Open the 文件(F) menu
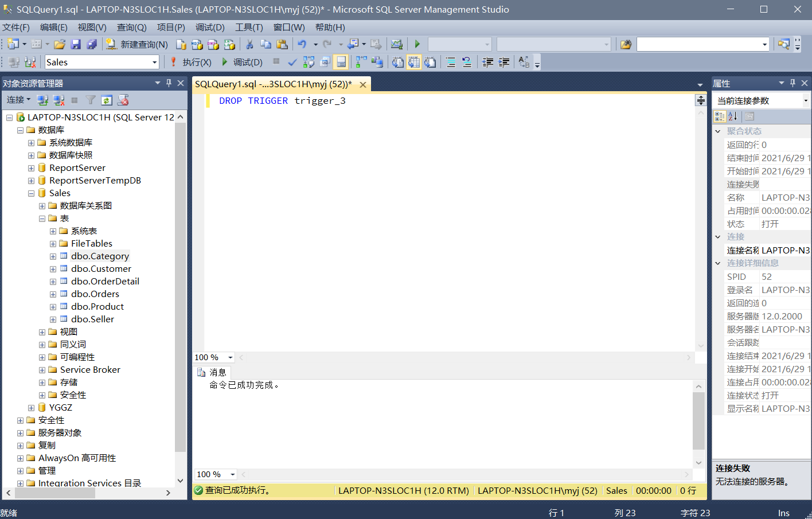Screen dimensions: 812x519 pos(16,27)
